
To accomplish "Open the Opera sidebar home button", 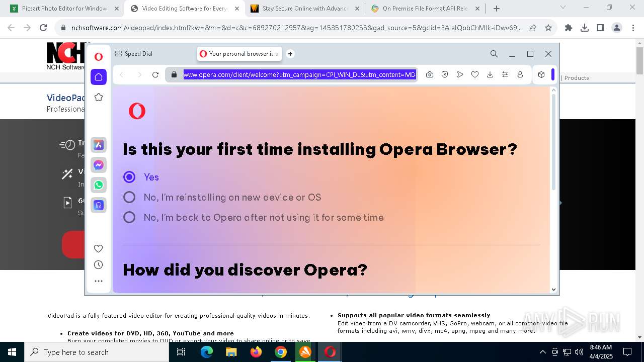I will [99, 77].
